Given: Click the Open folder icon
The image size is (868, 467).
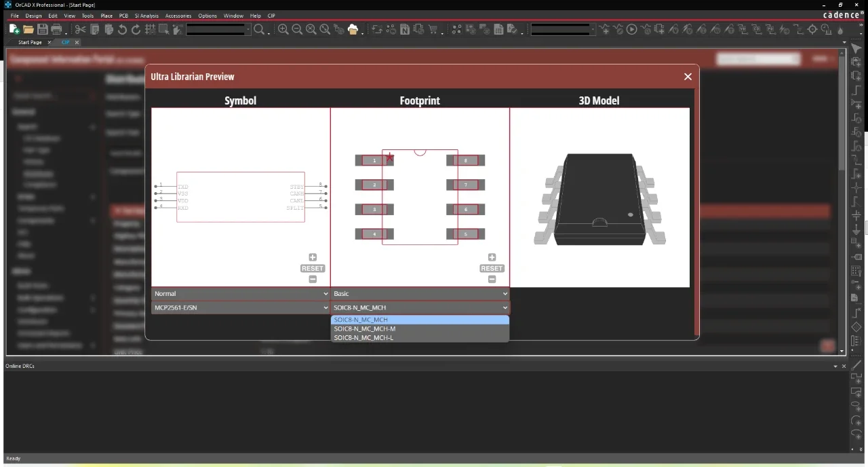Looking at the screenshot, I should (x=28, y=29).
